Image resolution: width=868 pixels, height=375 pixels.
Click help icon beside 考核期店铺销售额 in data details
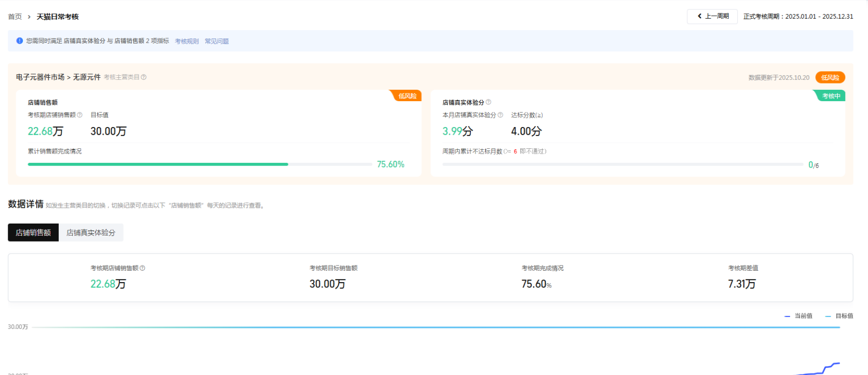pos(142,268)
